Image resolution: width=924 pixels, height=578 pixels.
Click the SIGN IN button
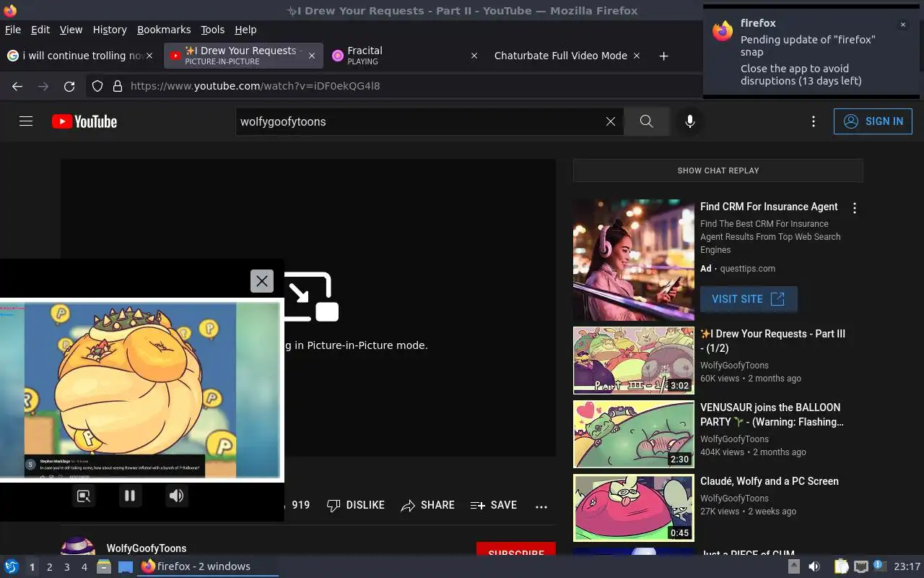pyautogui.click(x=873, y=121)
